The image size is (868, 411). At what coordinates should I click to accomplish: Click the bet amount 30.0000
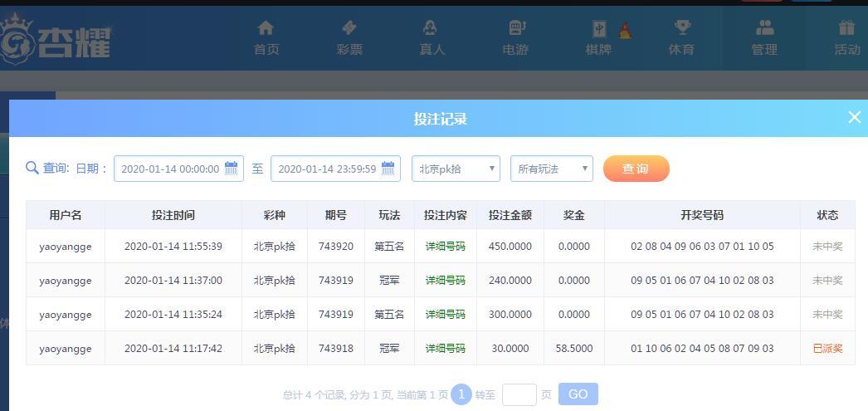click(x=510, y=349)
